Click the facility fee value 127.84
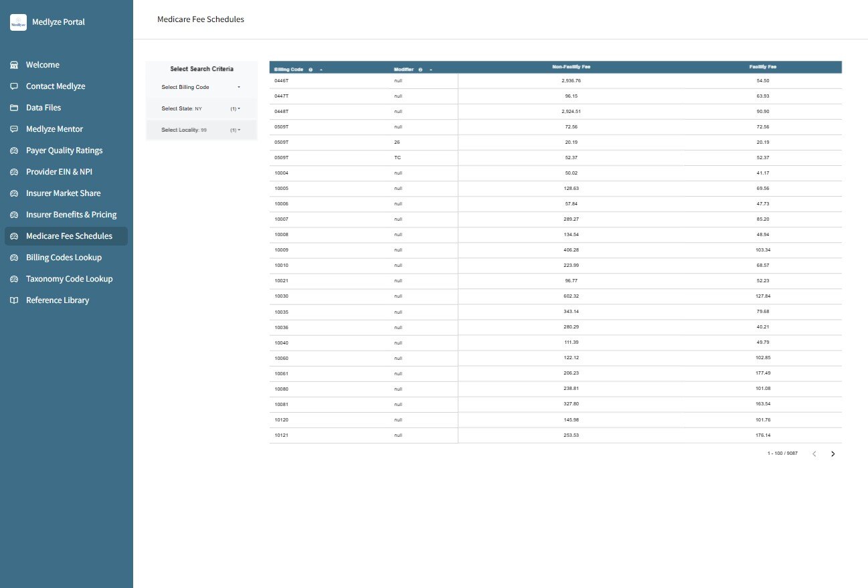868x588 pixels. pyautogui.click(x=763, y=296)
